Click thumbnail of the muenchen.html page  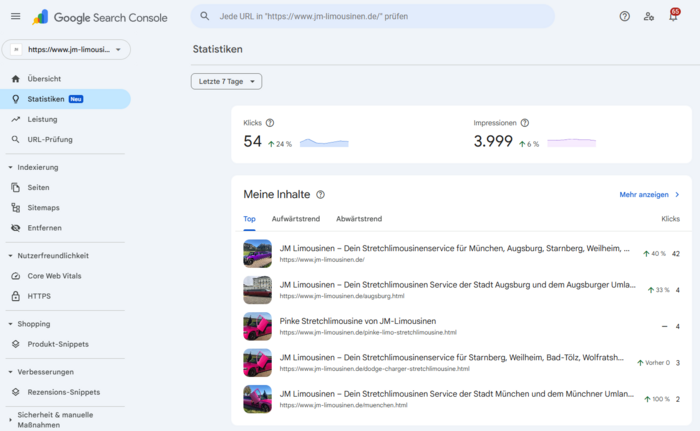pyautogui.click(x=258, y=399)
